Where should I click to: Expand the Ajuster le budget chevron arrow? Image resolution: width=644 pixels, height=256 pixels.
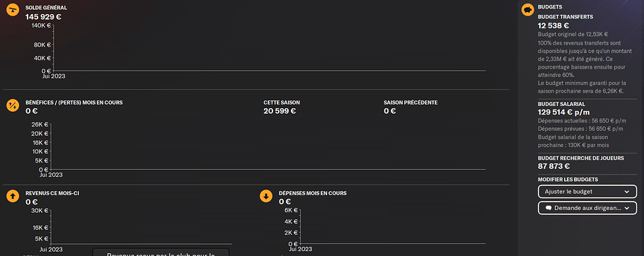627,192
